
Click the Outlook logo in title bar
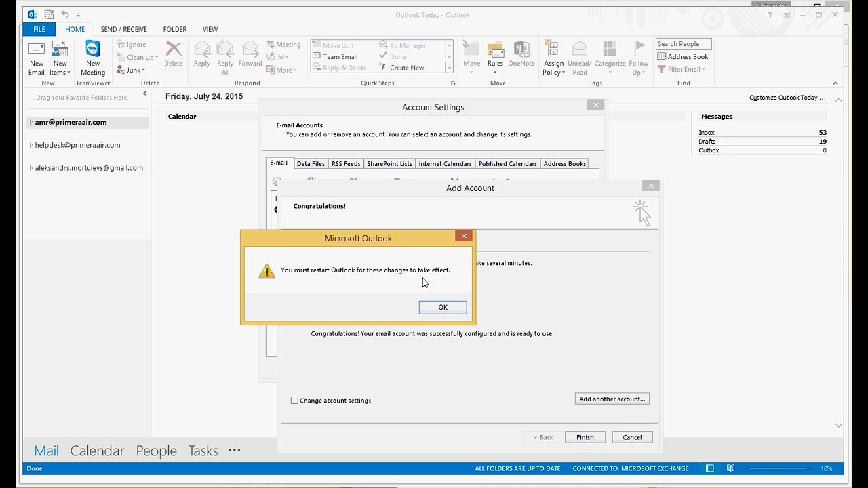tap(33, 14)
